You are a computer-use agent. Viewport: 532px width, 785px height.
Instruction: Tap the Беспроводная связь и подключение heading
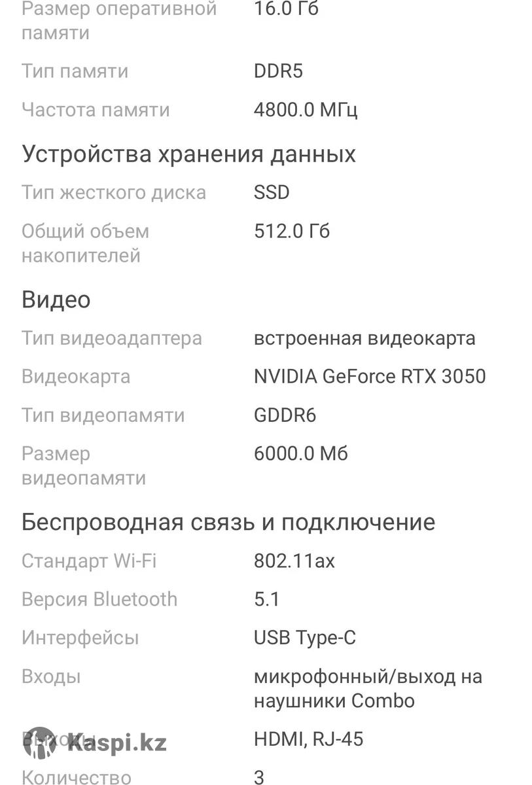coord(228,523)
